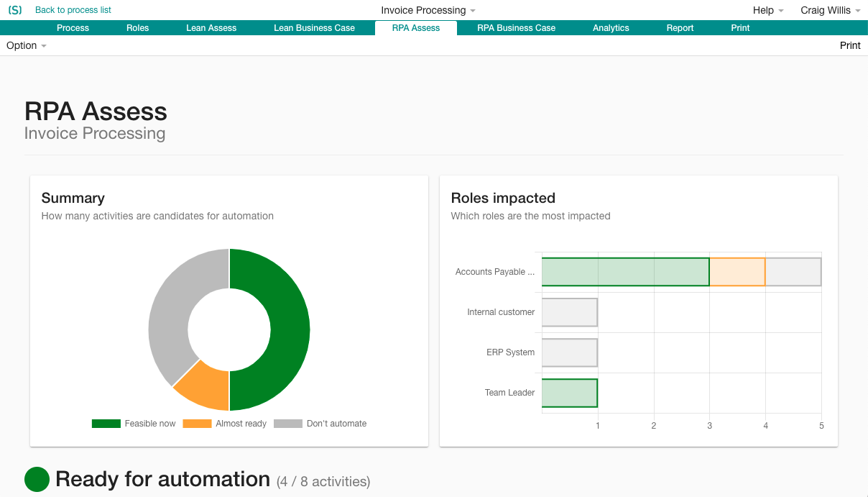Open the RPA Business Case tab
Screen dimensions: 868x497
pos(516,28)
